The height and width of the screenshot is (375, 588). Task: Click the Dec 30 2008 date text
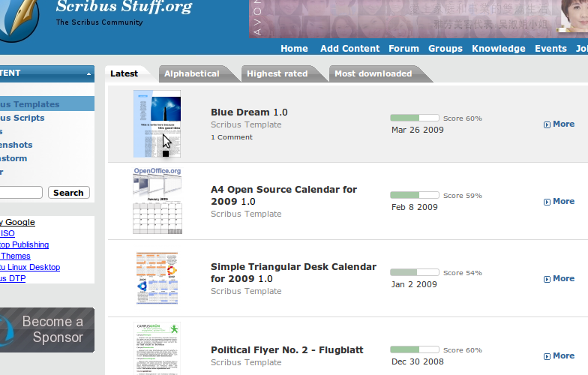(x=417, y=361)
